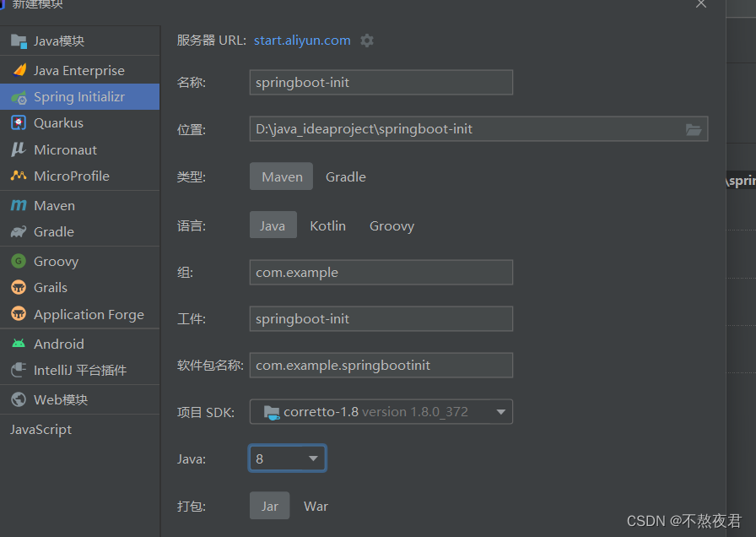
Task: Select Spring Initializr generator
Action: pos(80,97)
